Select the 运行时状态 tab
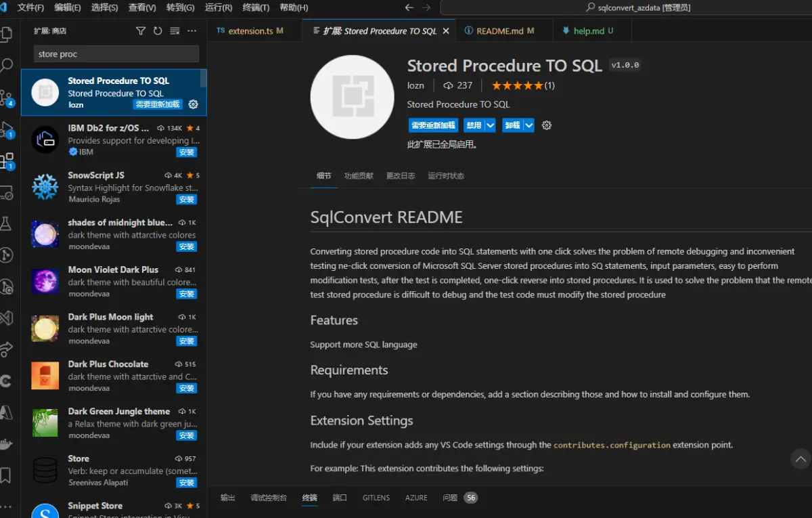Image resolution: width=812 pixels, height=518 pixels. (x=446, y=176)
